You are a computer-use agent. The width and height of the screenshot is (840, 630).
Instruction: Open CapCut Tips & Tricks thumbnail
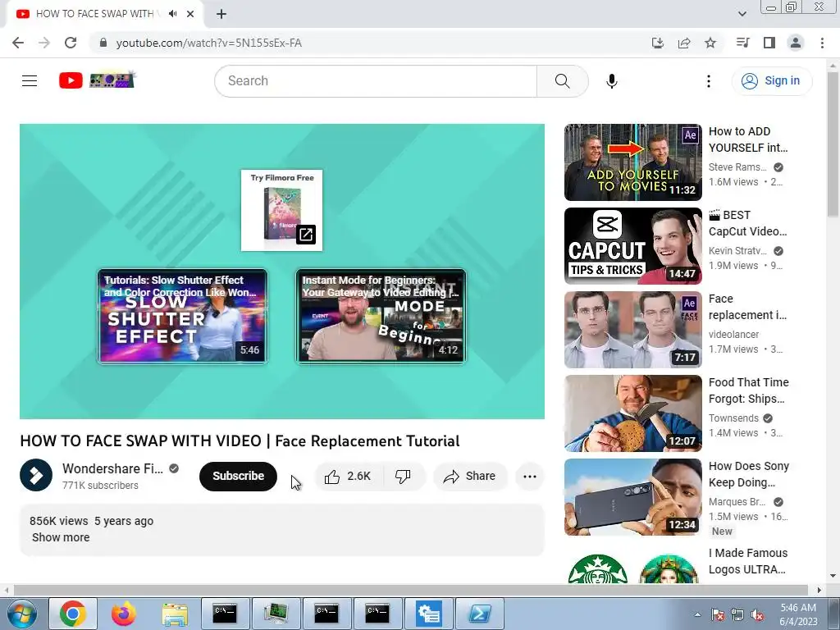[x=632, y=246]
